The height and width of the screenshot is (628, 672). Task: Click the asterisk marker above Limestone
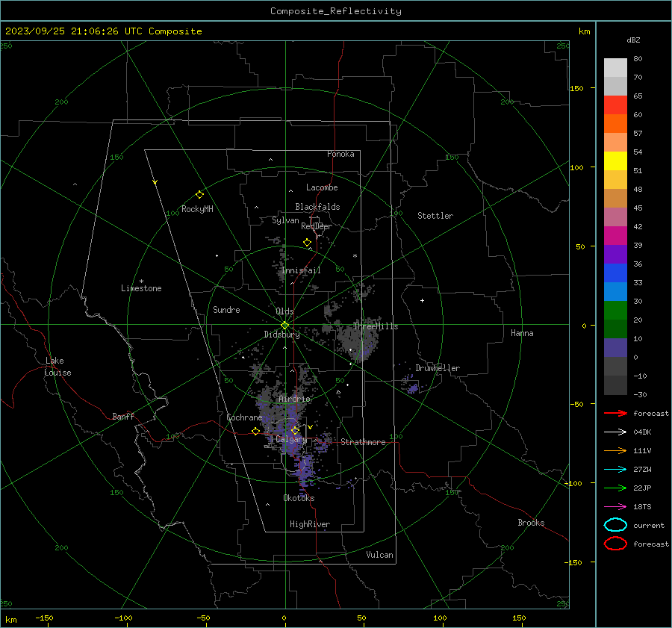coord(141,282)
